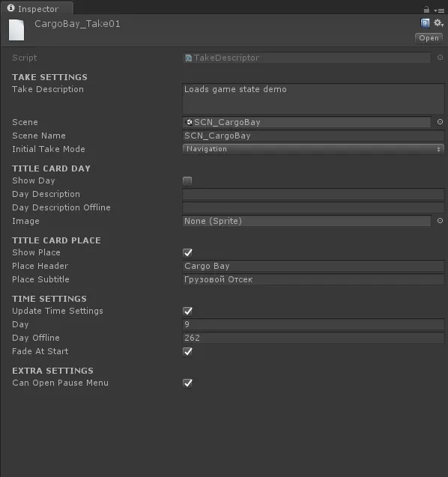Open the component help reference icon
Viewport: 448px width, 477px height.
point(425,23)
